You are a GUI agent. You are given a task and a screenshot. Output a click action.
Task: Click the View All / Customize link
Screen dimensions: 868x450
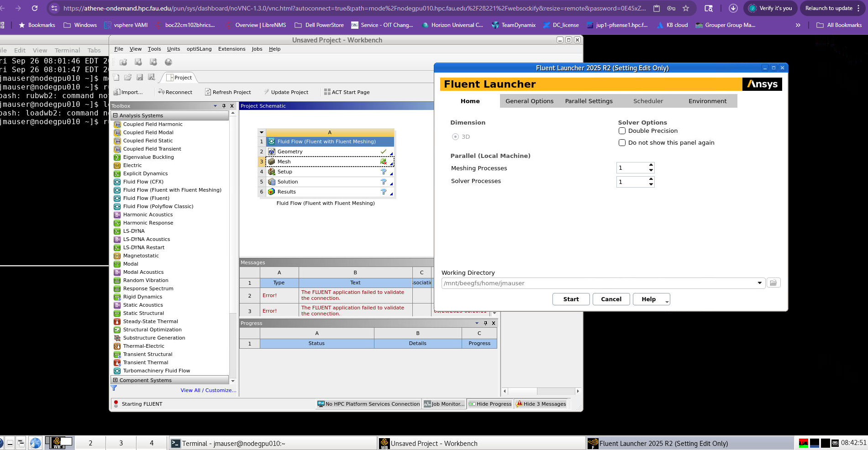tap(208, 390)
